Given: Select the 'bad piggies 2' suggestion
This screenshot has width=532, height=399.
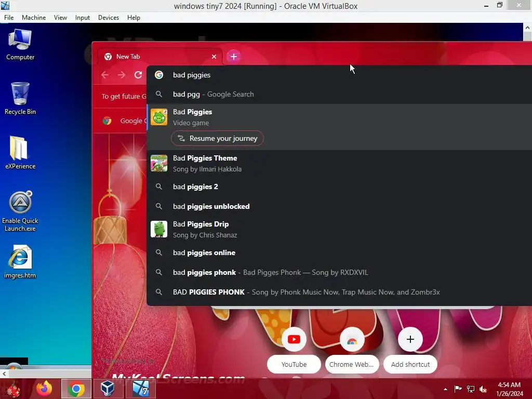Looking at the screenshot, I should [x=339, y=187].
